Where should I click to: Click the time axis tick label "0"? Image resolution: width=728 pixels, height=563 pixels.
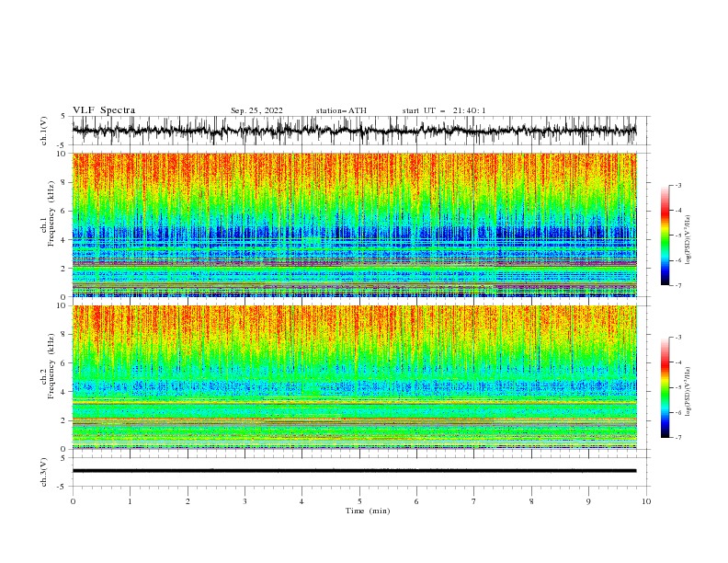click(x=73, y=501)
